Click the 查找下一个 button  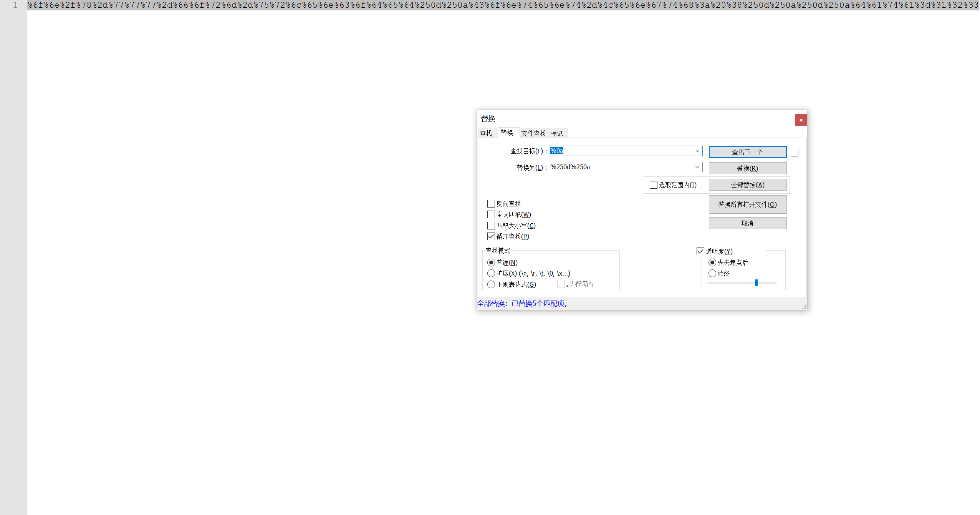pos(747,152)
